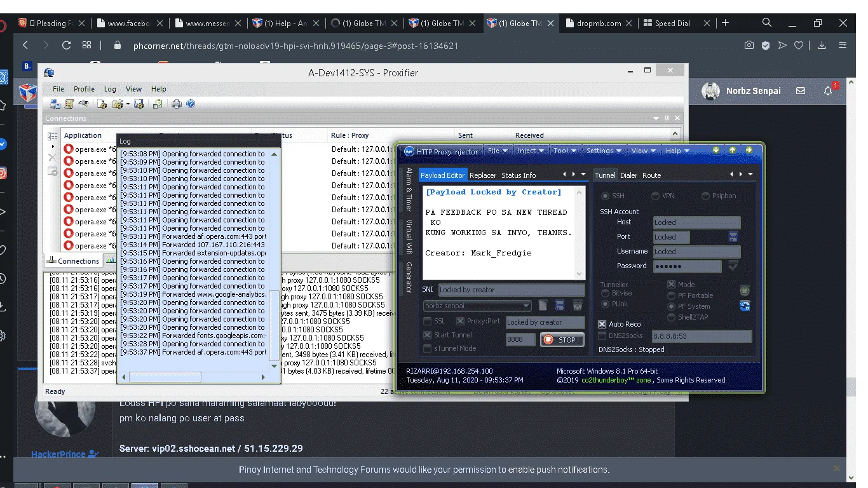Open the File dropdown in HTTP Proxy Injector
The width and height of the screenshot is (868, 488).
point(498,151)
